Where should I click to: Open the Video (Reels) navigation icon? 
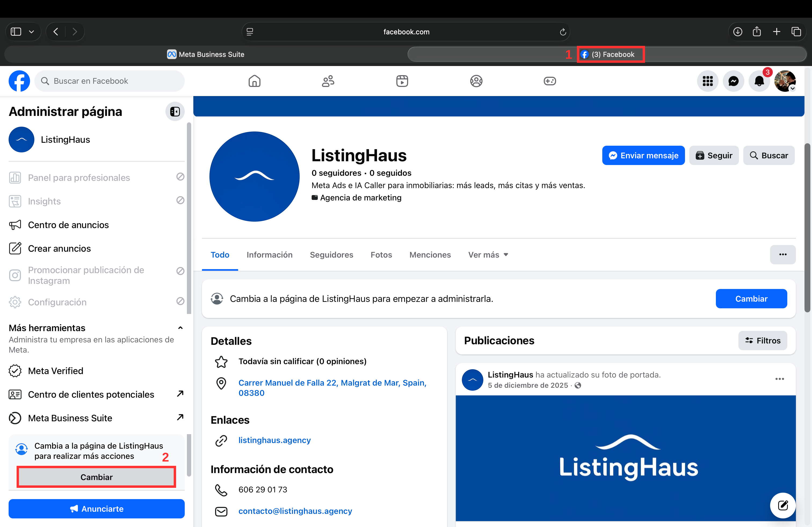pyautogui.click(x=402, y=81)
